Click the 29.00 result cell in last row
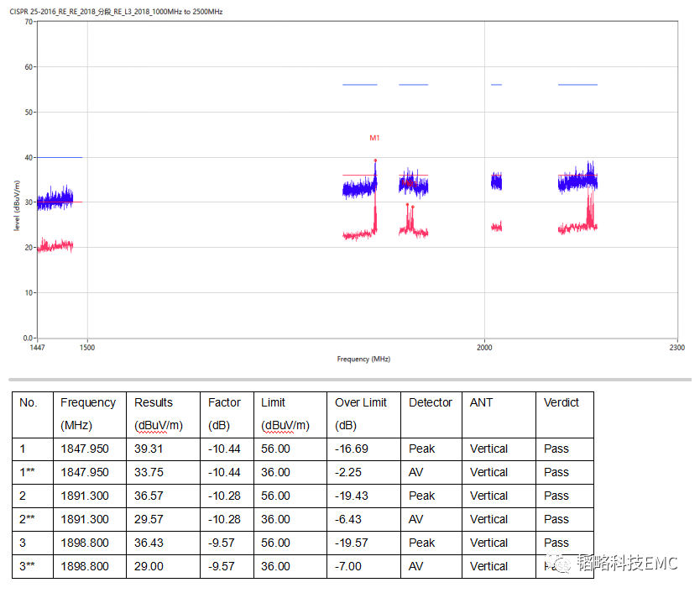Screen dimensions: 700x593 [148, 566]
